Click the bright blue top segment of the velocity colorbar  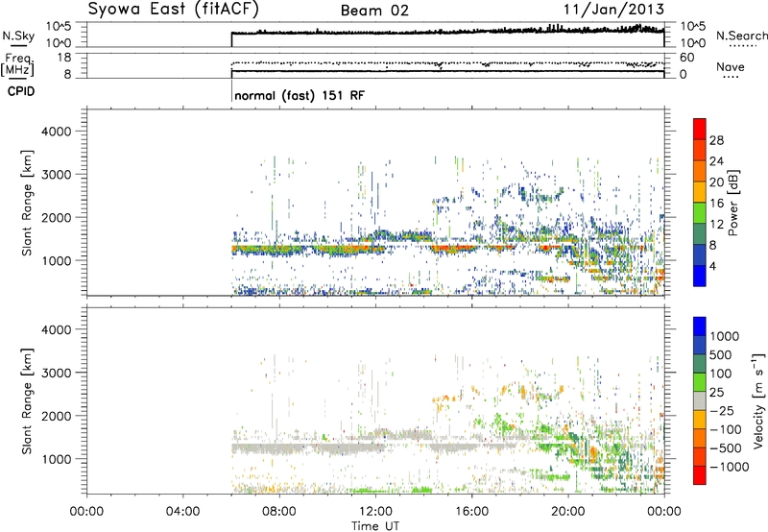(x=700, y=326)
